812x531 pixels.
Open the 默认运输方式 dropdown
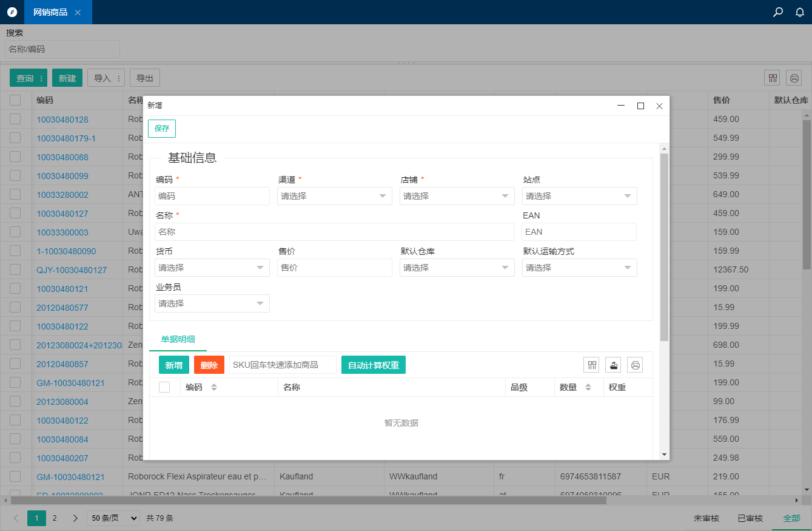[x=579, y=268]
